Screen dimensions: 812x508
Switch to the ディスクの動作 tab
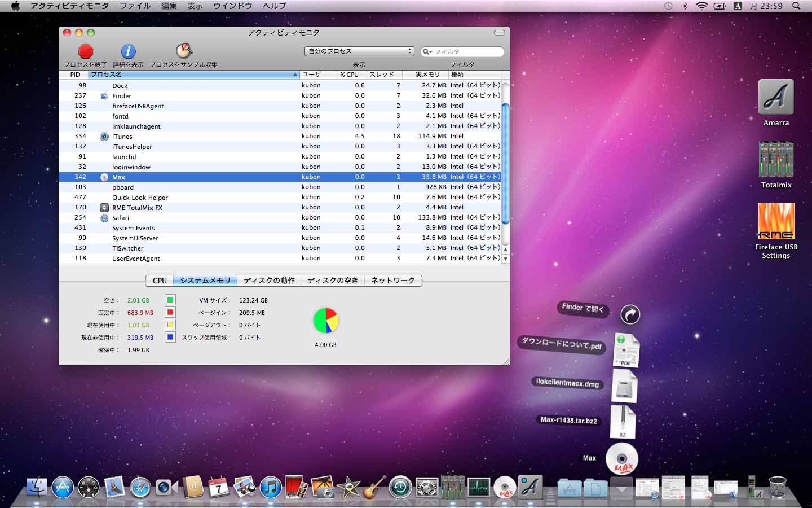269,281
